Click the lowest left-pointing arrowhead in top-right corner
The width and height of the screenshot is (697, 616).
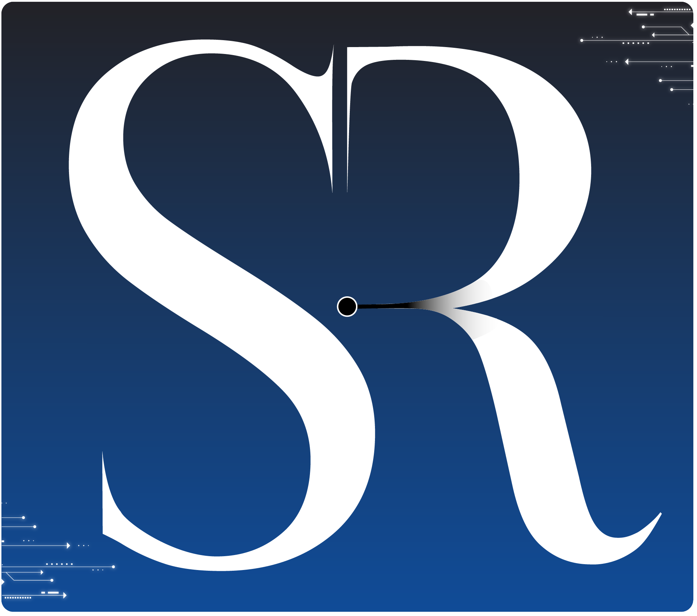coord(627,62)
